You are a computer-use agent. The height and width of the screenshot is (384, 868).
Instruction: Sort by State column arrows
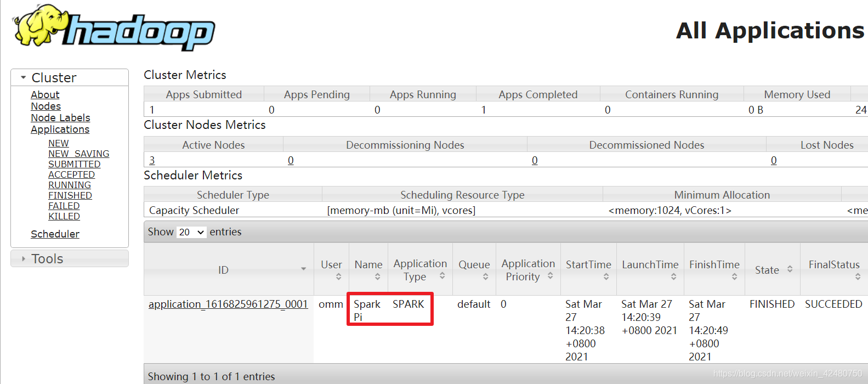[x=790, y=269]
